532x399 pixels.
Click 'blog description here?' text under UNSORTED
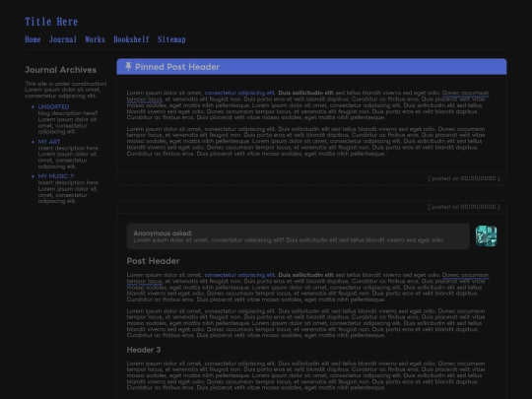[68, 113]
